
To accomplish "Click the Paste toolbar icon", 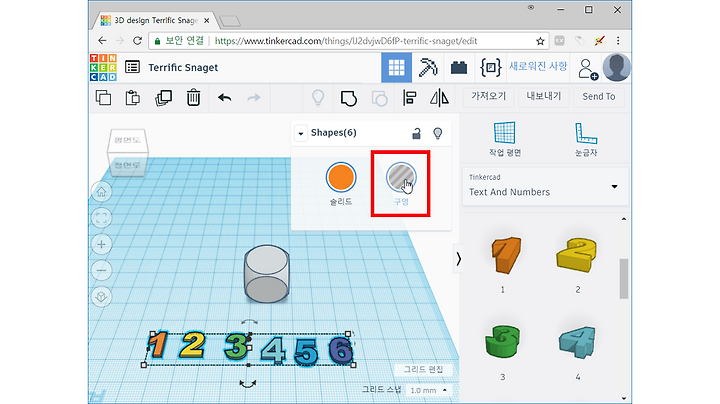I will [x=133, y=98].
